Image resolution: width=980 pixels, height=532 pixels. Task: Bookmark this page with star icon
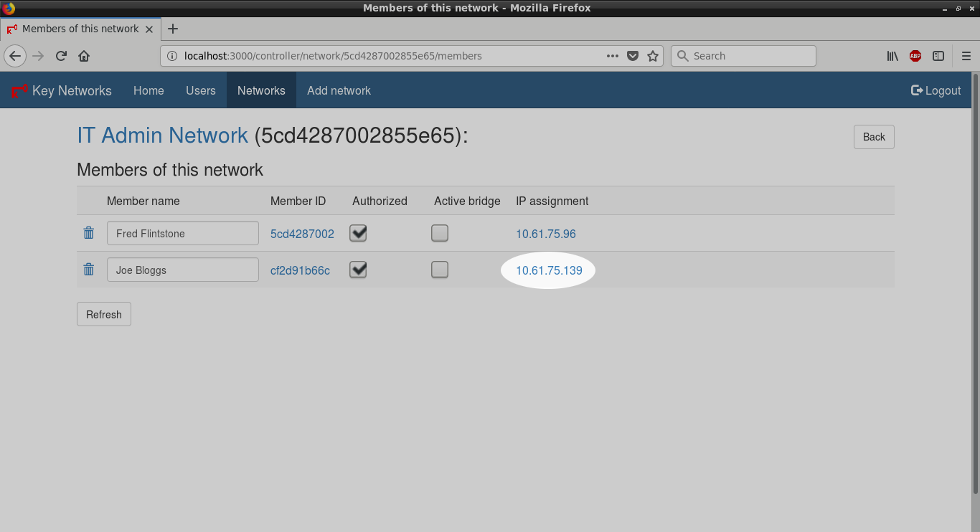click(653, 56)
